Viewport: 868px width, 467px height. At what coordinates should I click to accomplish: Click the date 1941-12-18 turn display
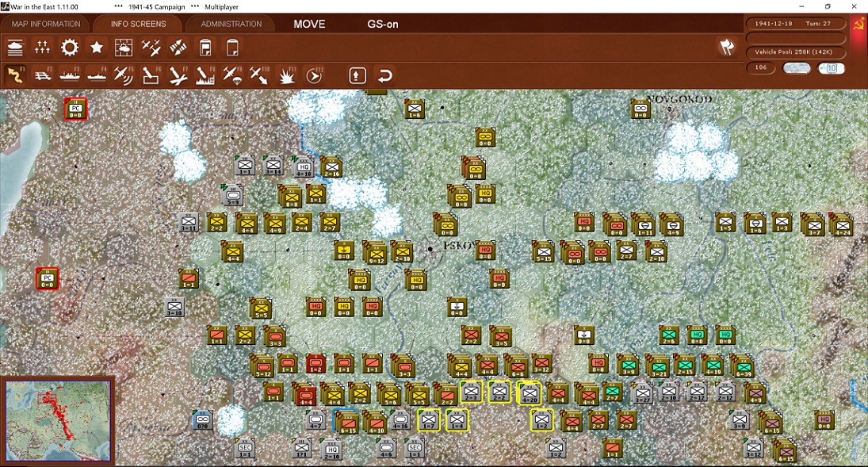point(796,24)
